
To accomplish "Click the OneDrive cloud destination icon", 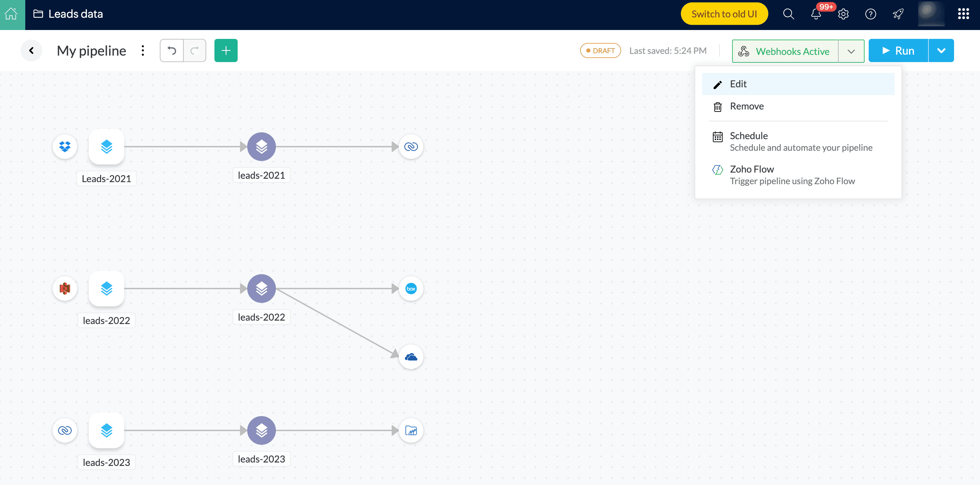I will [x=411, y=357].
